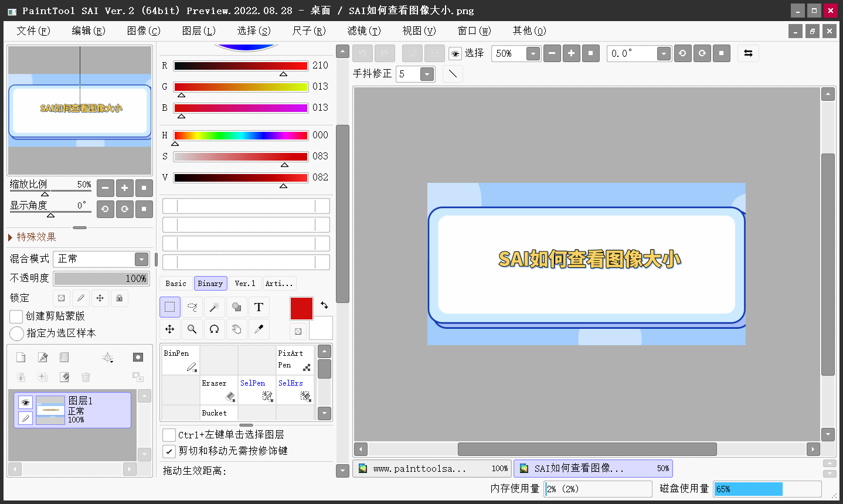This screenshot has width=843, height=504.
Task: Expand the 特殊效果 section
Action: pos(32,237)
